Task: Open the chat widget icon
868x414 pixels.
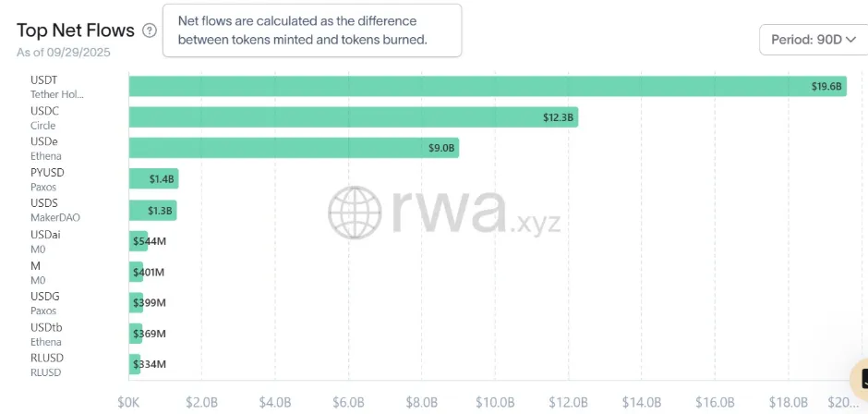Action: click(x=858, y=379)
